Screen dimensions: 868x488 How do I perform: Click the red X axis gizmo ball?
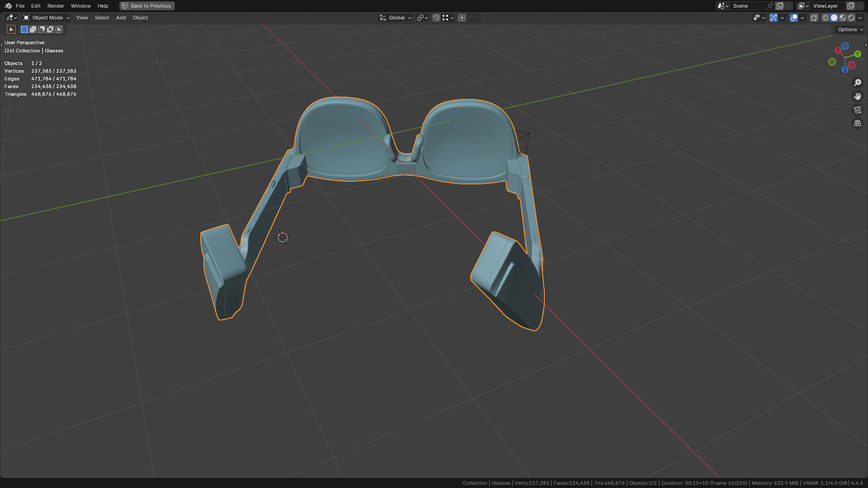(x=838, y=50)
